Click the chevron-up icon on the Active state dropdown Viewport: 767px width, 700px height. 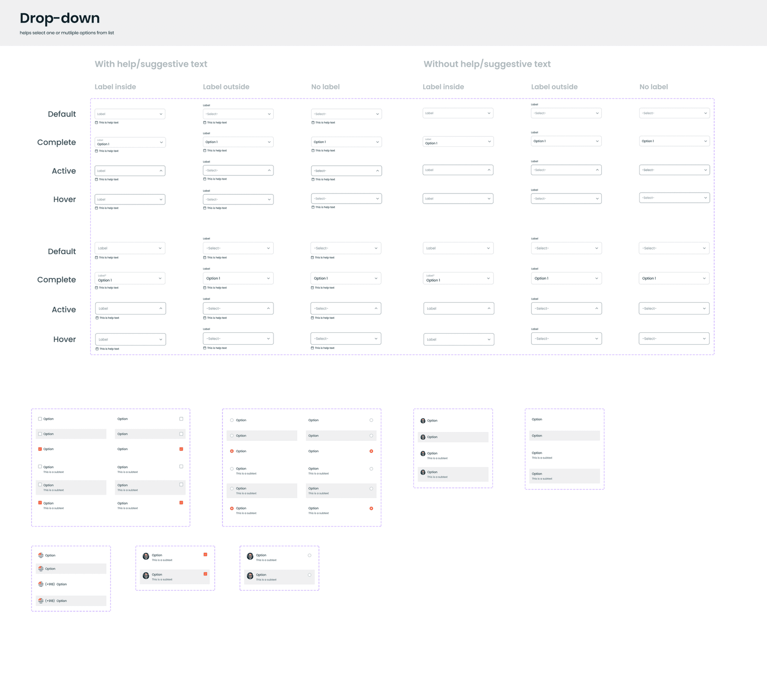(x=161, y=170)
